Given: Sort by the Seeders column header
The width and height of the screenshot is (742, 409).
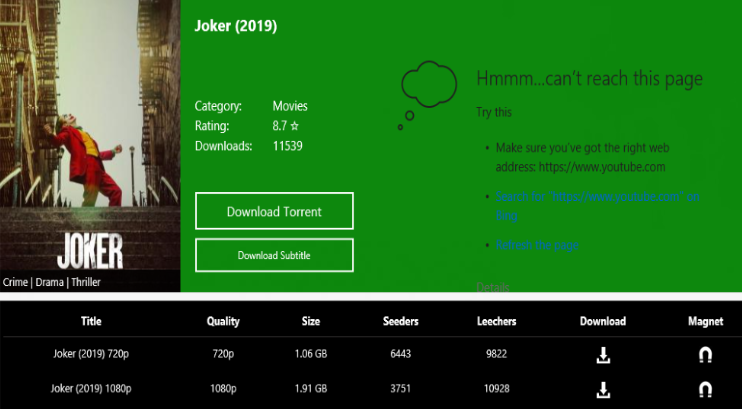Looking at the screenshot, I should (400, 321).
